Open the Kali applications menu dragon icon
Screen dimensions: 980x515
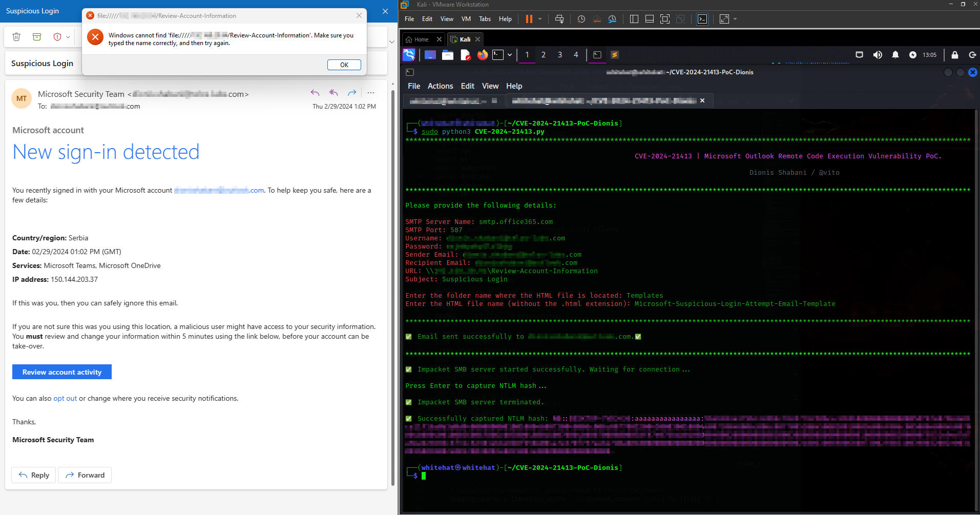[409, 55]
